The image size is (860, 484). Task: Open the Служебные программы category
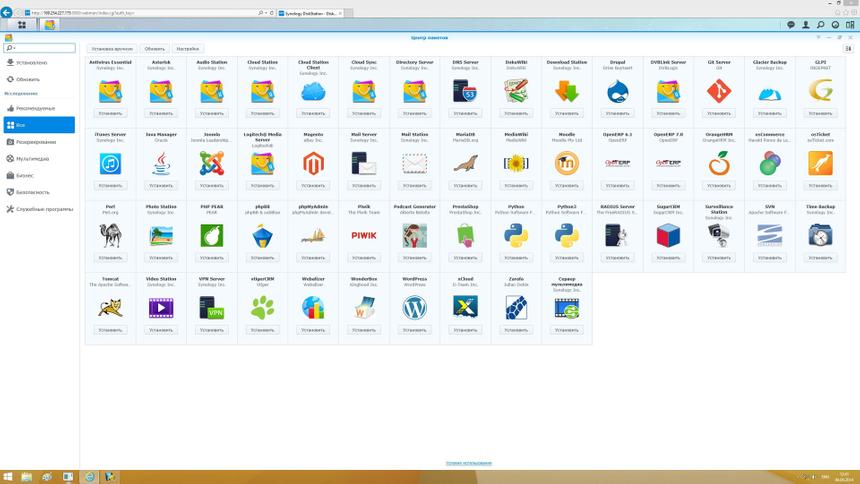coord(39,209)
